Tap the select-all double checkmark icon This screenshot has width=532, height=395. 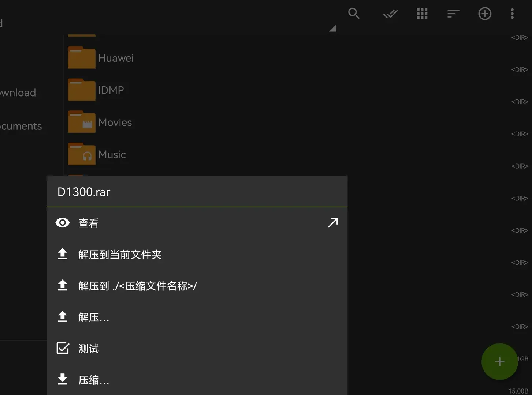point(390,14)
